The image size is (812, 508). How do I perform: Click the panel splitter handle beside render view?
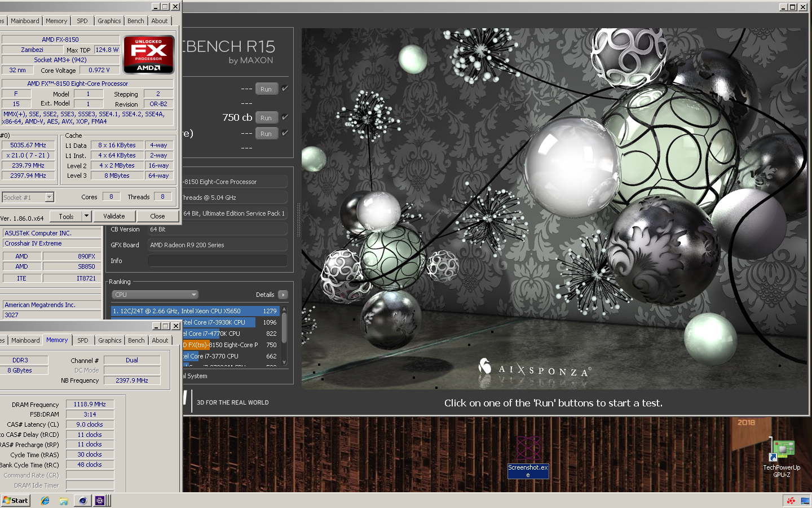298,220
